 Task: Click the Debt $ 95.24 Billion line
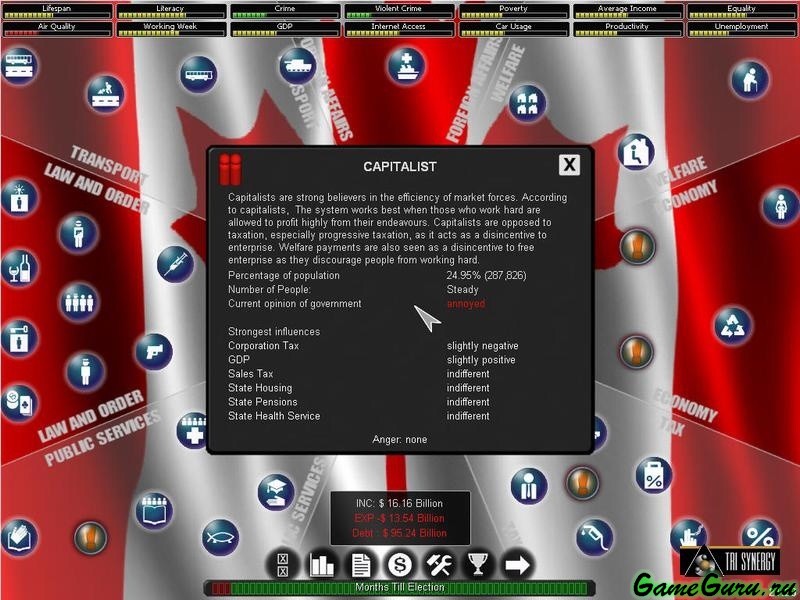399,533
